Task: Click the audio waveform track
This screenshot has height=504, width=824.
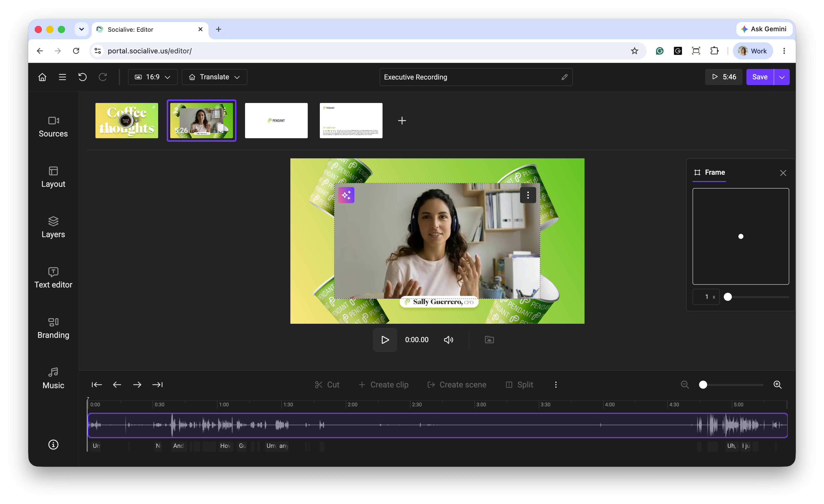Action: coord(437,425)
